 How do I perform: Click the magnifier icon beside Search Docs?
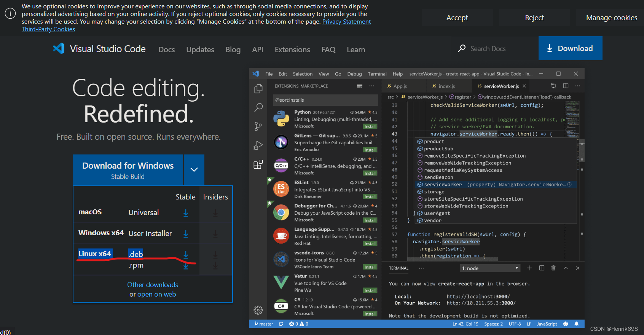[461, 48]
